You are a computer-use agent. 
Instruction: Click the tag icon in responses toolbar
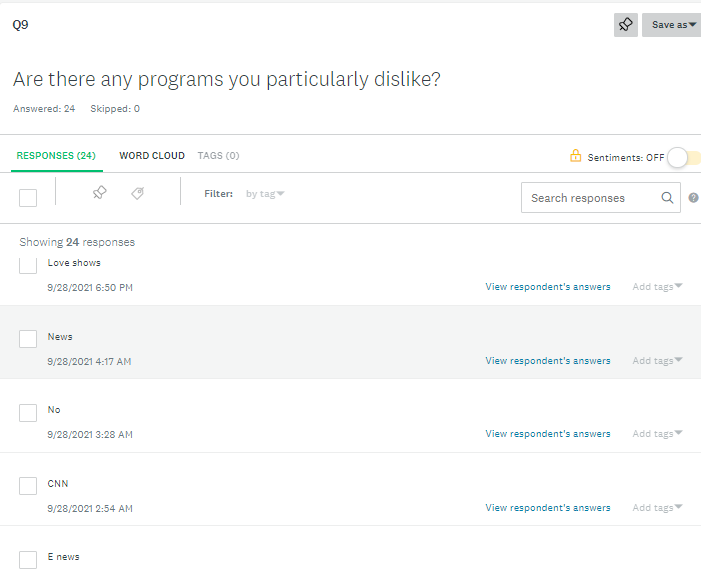coord(138,193)
